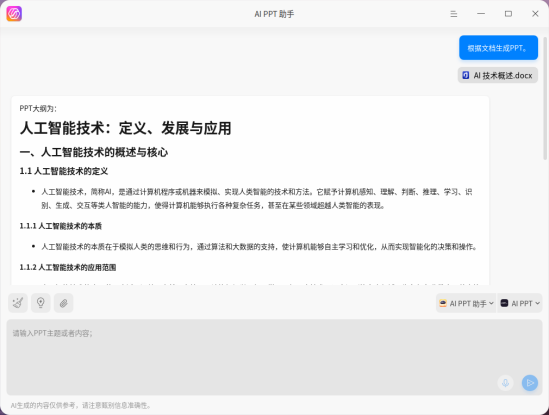Screen dimensions: 549x415
Task: Minimize the AI PPT 助手 window
Action: click(x=481, y=14)
